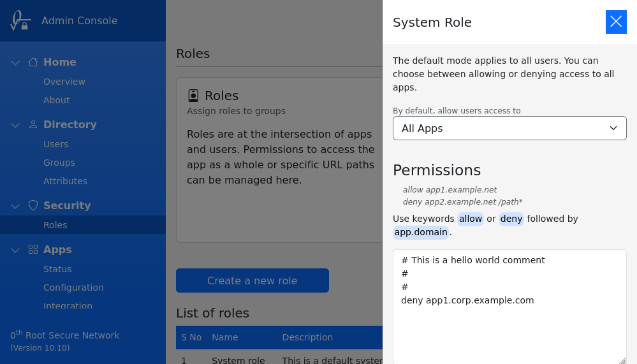
Task: Collapse the Security section chevron
Action: click(x=15, y=206)
